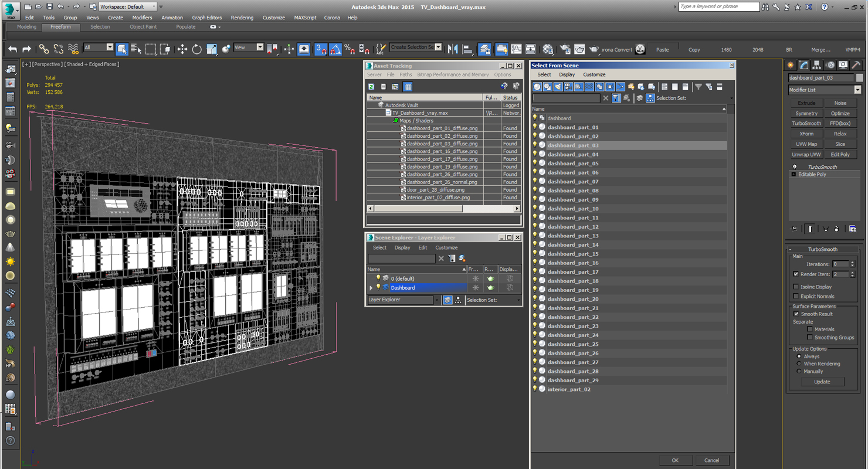868x469 pixels.
Task: Click OK in Select From Scene
Action: point(675,460)
